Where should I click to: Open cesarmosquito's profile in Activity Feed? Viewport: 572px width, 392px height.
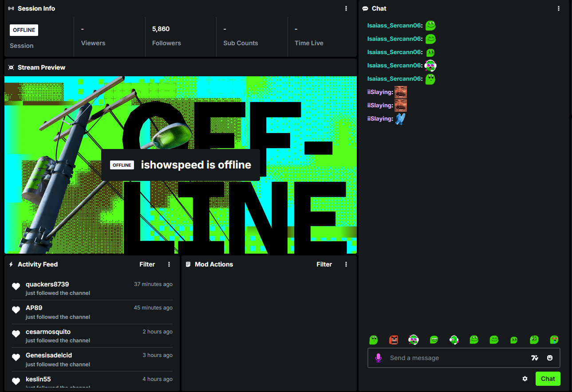(x=48, y=332)
